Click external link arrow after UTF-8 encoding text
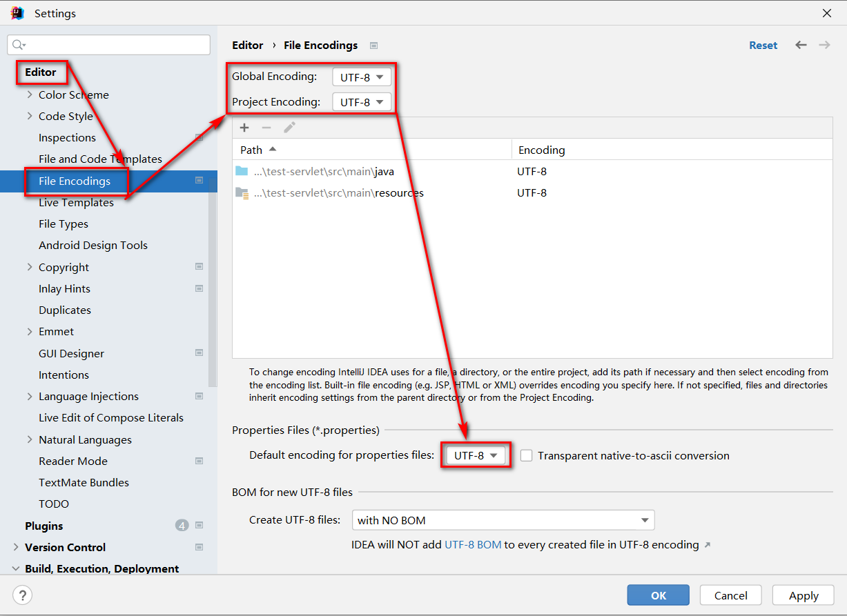Image resolution: width=847 pixels, height=616 pixels. coord(707,545)
